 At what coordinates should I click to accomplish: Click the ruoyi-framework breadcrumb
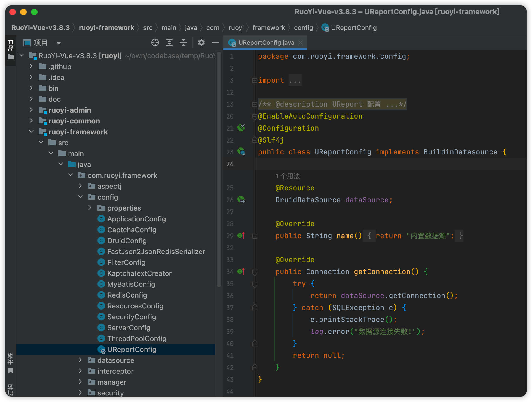coord(106,27)
